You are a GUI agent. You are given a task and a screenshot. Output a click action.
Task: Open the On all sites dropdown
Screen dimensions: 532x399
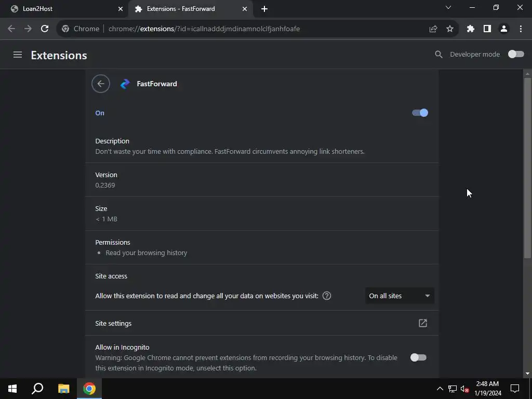click(x=400, y=296)
